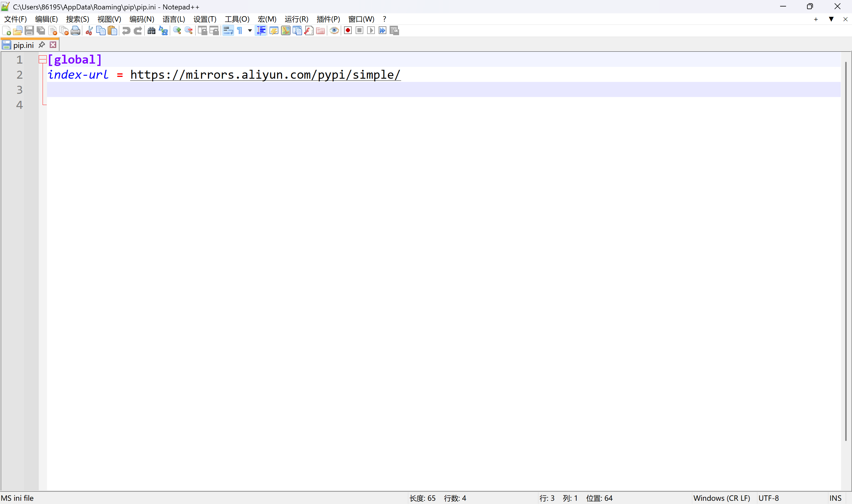Open the 编码(N) menu
The height and width of the screenshot is (504, 852).
pos(142,19)
